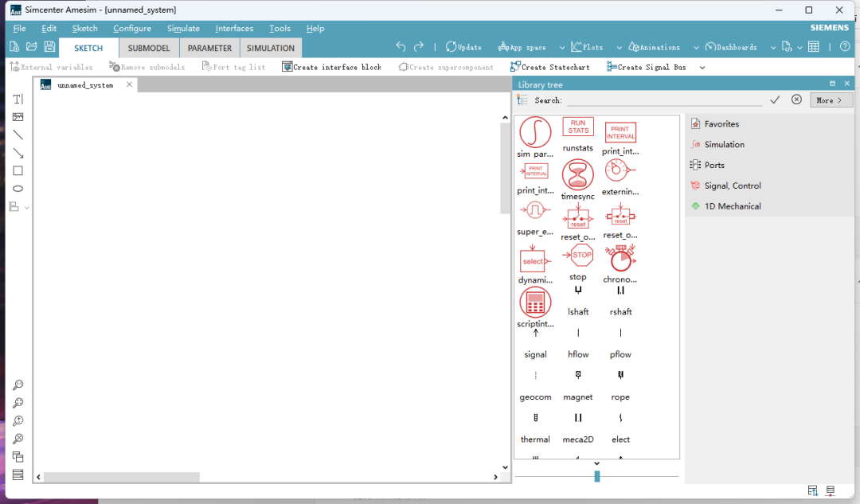Click the sketch vertical scrollbar
860x504 pixels.
coord(505,168)
